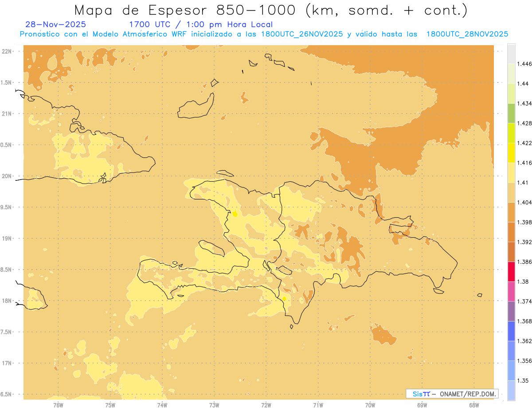Click the 69W longitude label

422,405
